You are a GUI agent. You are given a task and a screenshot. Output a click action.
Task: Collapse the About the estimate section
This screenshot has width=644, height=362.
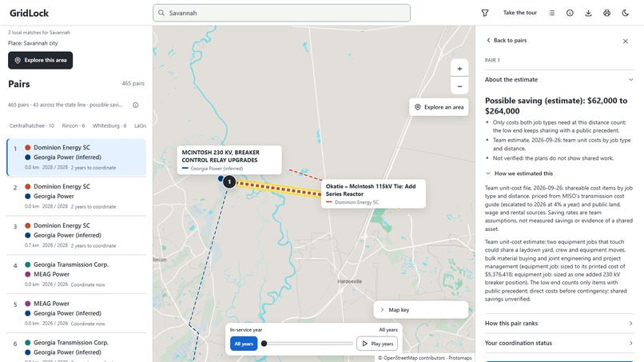pos(559,80)
